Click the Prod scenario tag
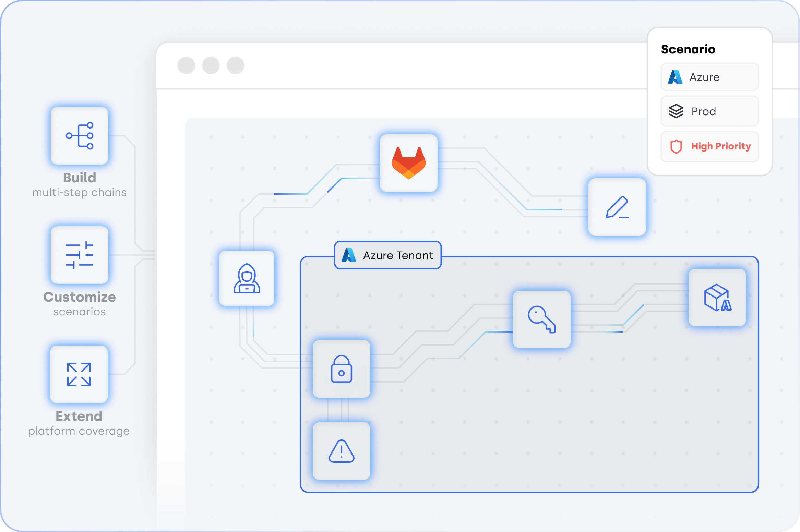The height and width of the screenshot is (532, 800). point(710,111)
